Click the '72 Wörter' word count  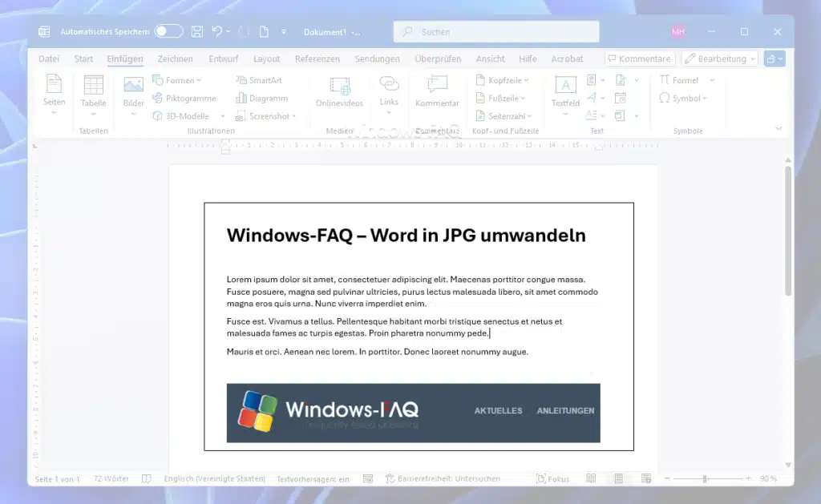coord(111,478)
